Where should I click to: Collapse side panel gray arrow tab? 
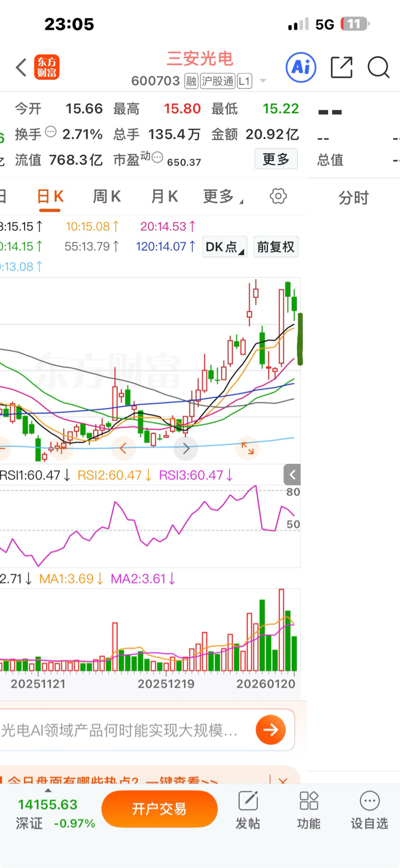tap(292, 474)
